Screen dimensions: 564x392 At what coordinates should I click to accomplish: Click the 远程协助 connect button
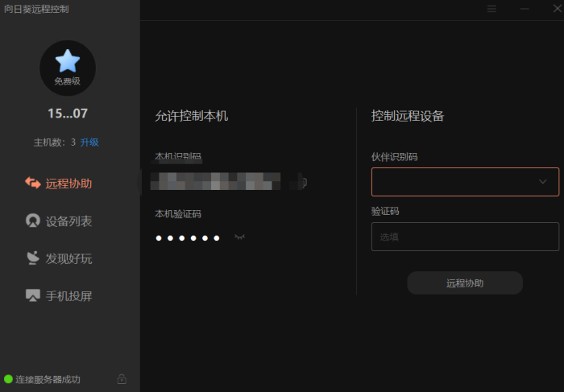point(465,283)
